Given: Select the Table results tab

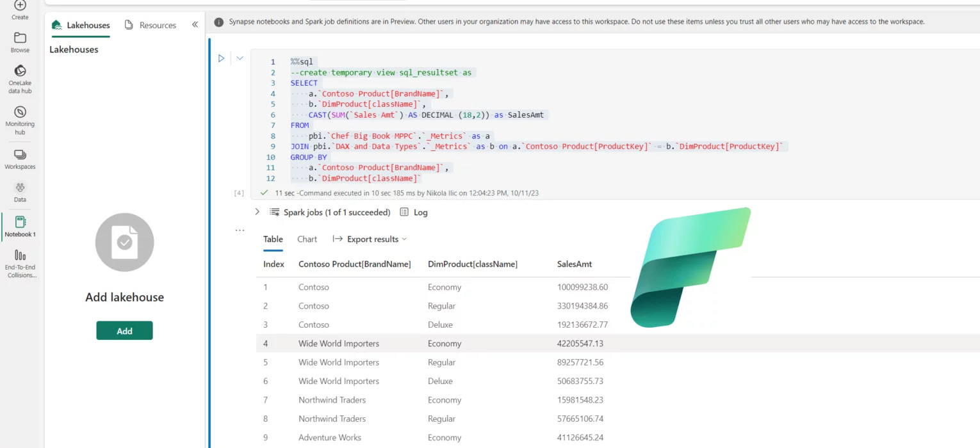Looking at the screenshot, I should pos(273,239).
